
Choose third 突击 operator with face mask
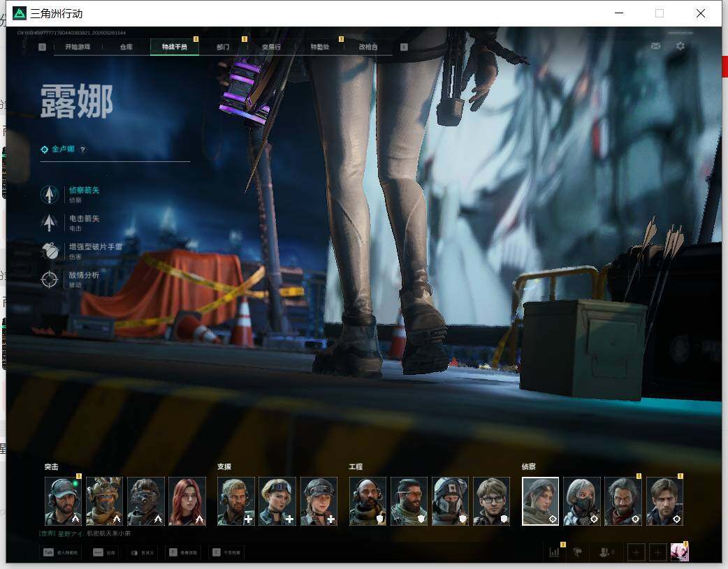(146, 501)
